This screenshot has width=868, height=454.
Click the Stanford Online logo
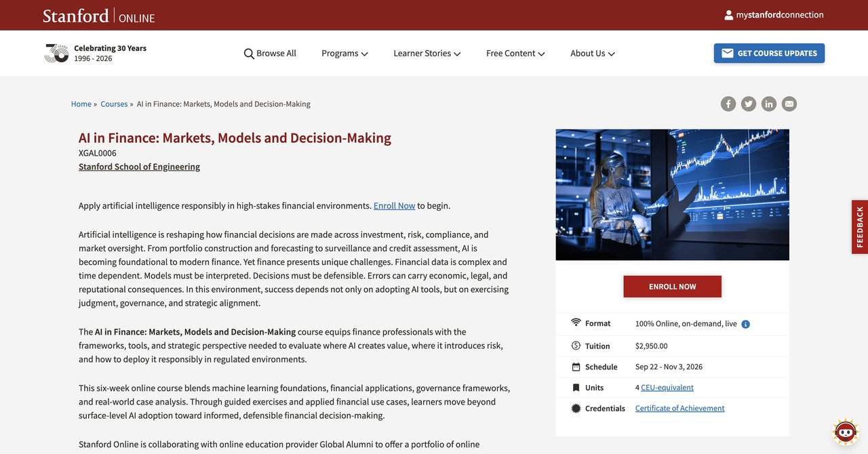point(99,16)
